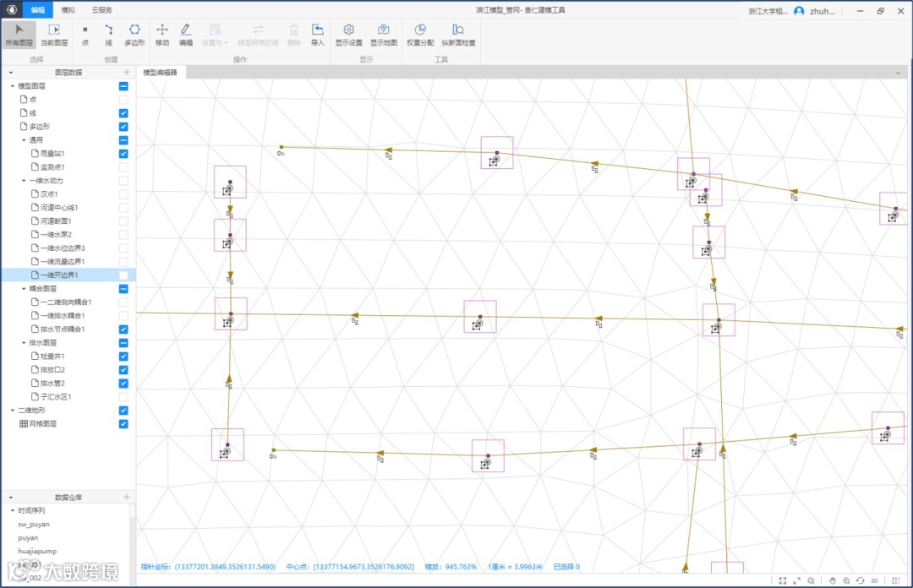This screenshot has height=588, width=913.
Task: Open the 权重分配 tool
Action: pos(420,35)
